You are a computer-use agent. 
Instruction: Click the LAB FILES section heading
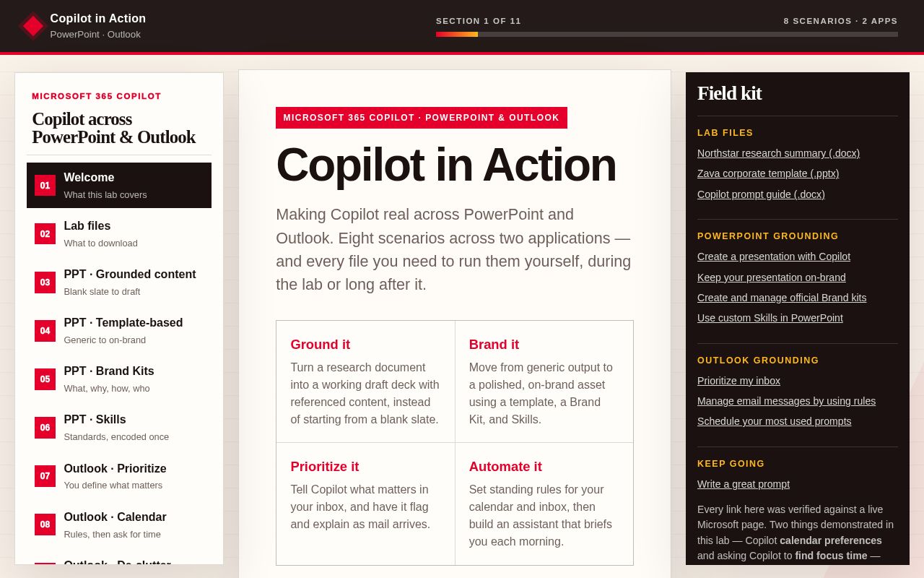725,133
